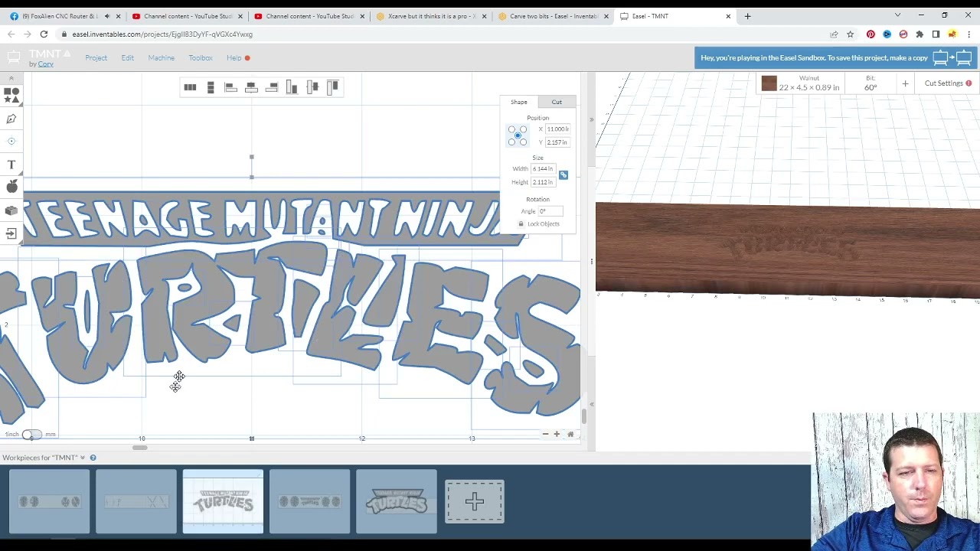Select the center anchor point radio
The width and height of the screenshot is (980, 551).
tap(518, 135)
